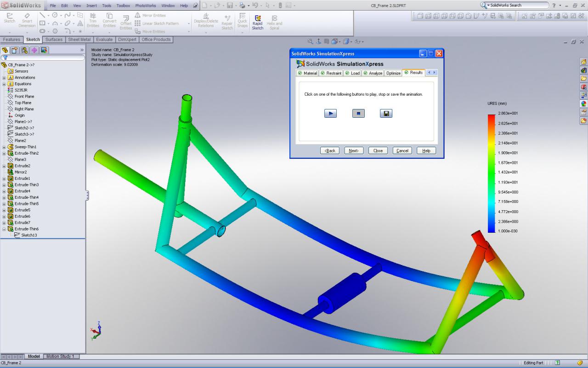Click the Cancel button in SimulationXpress

(402, 150)
